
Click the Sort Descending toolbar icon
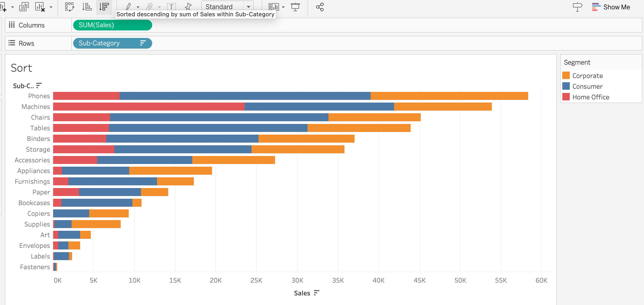click(x=104, y=7)
